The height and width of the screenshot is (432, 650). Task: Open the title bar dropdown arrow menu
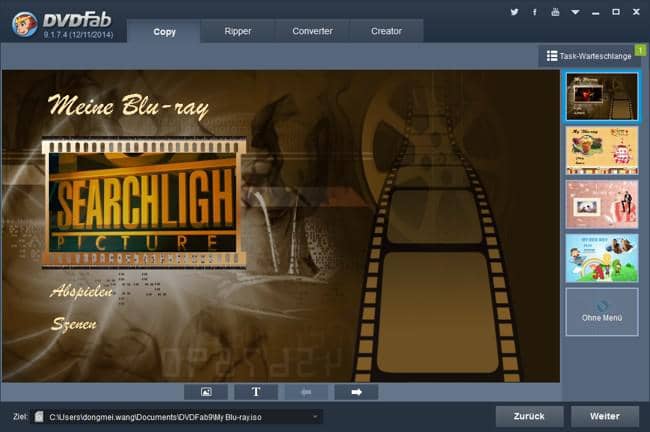click(x=575, y=12)
